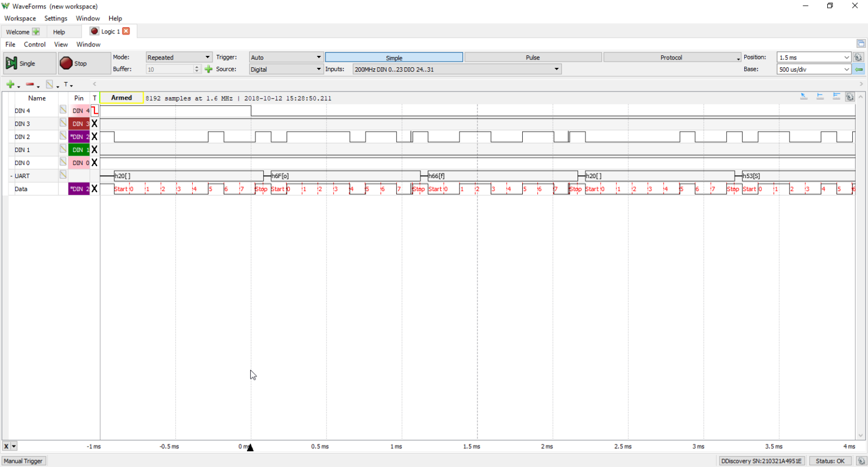Click the red remove channel minus icon
The width and height of the screenshot is (868, 467).
30,84
